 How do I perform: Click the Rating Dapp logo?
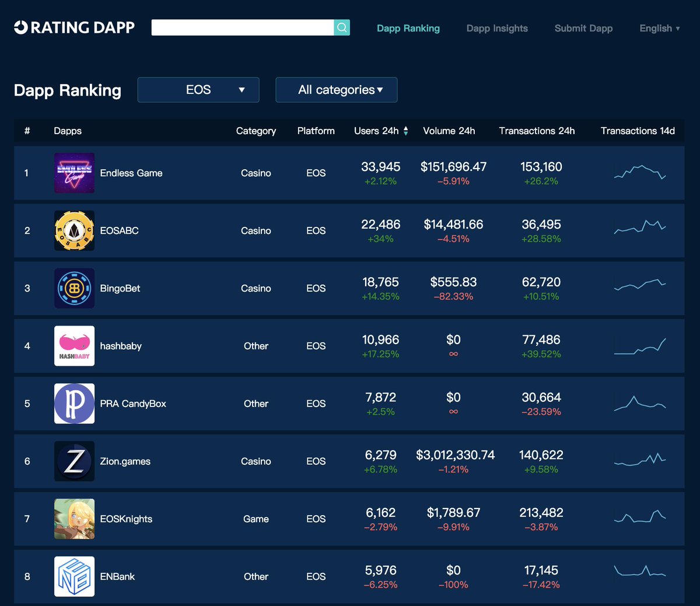[74, 27]
